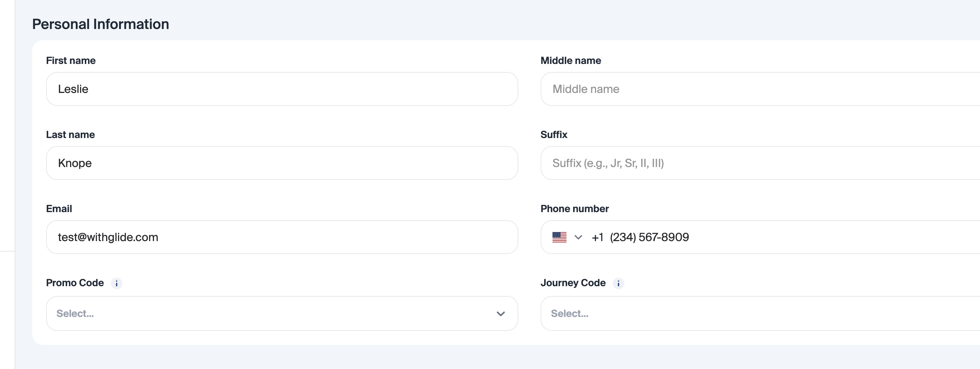Click the "Email" field label
Viewport: 980px width, 369px height.
click(59, 209)
